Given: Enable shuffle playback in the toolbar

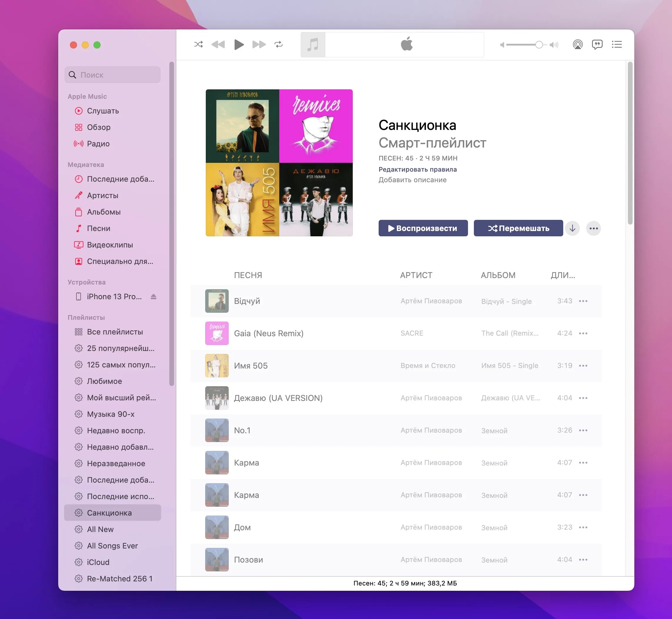Looking at the screenshot, I should pos(198,44).
